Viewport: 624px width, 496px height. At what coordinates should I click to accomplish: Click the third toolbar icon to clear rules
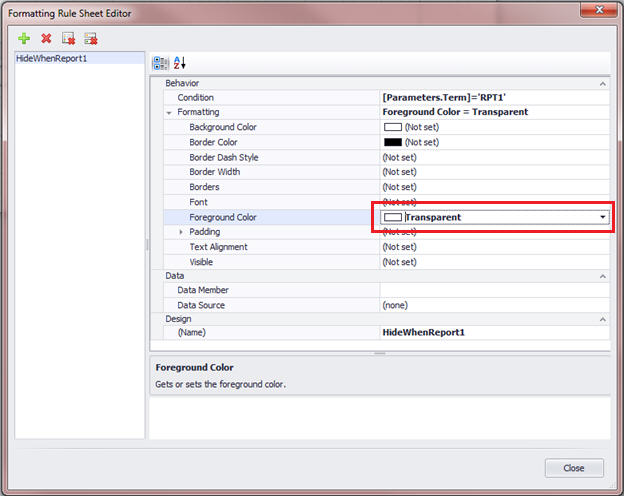[68, 38]
